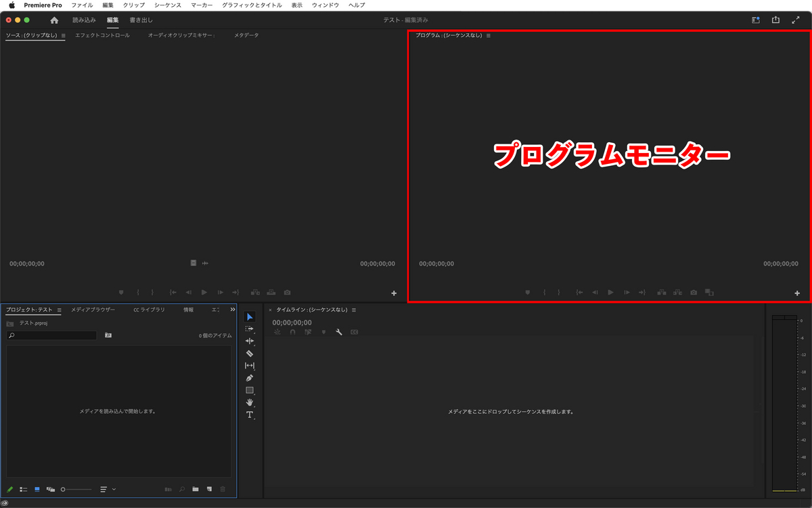The height and width of the screenshot is (508, 812).
Task: Toggle drag video only icon in Source monitor
Action: click(194, 263)
